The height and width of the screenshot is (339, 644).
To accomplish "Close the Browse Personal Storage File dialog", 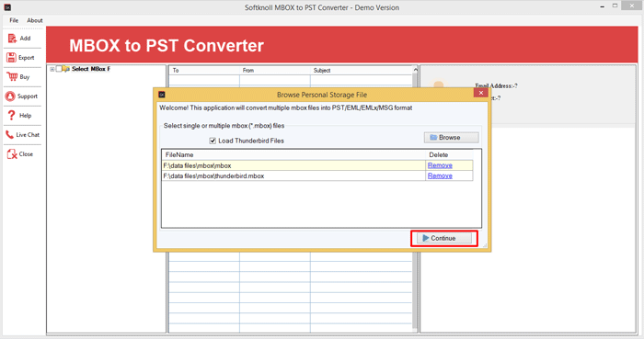I will (x=480, y=93).
